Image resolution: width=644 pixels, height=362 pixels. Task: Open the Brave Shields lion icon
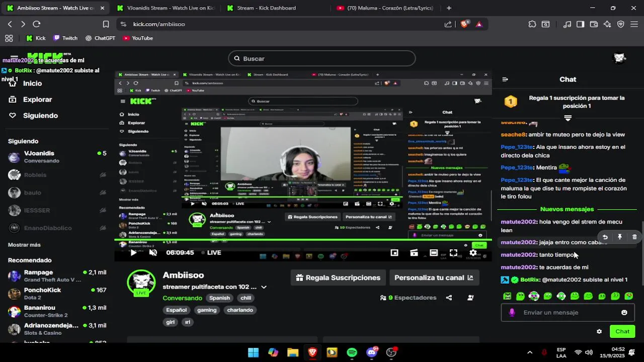(464, 24)
